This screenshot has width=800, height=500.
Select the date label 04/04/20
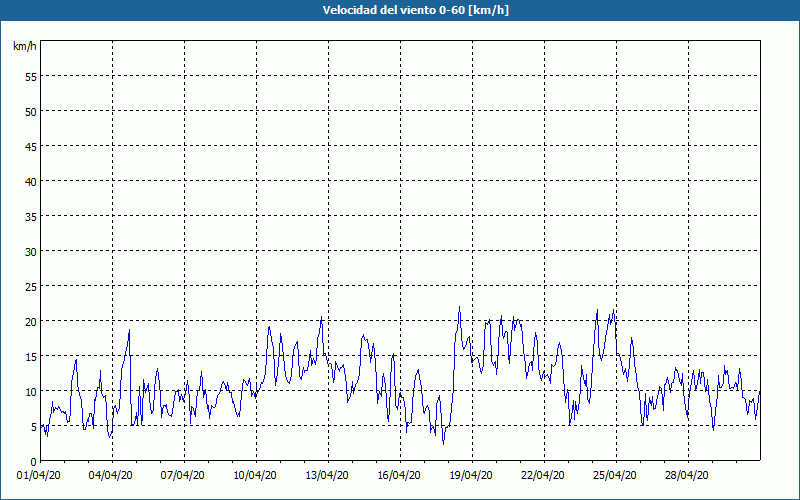(x=111, y=476)
